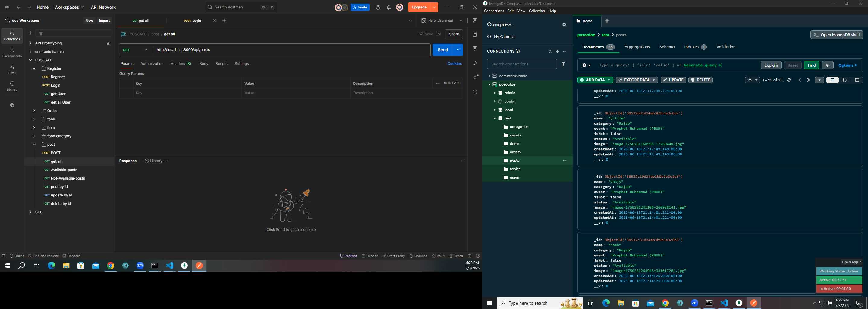Viewport: 868px width, 309px height.
Task: Click the Find button in Compass
Action: (811, 65)
